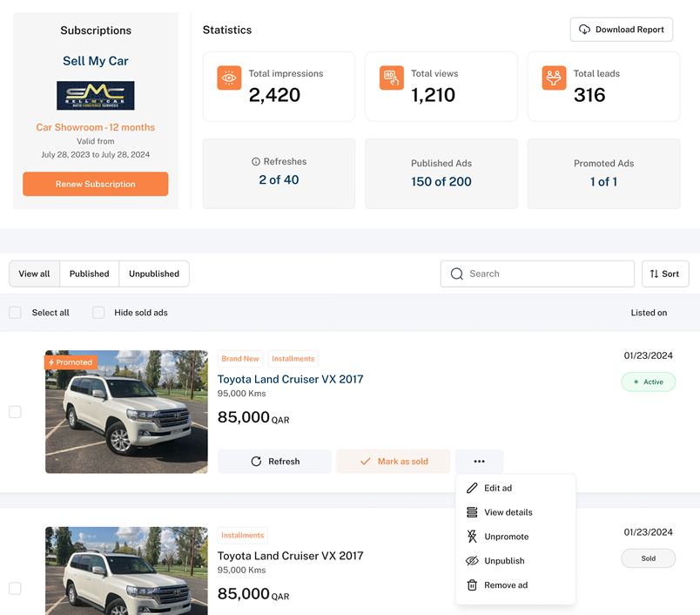Click the Sold status badge
This screenshot has height=615, width=700.
coord(649,558)
